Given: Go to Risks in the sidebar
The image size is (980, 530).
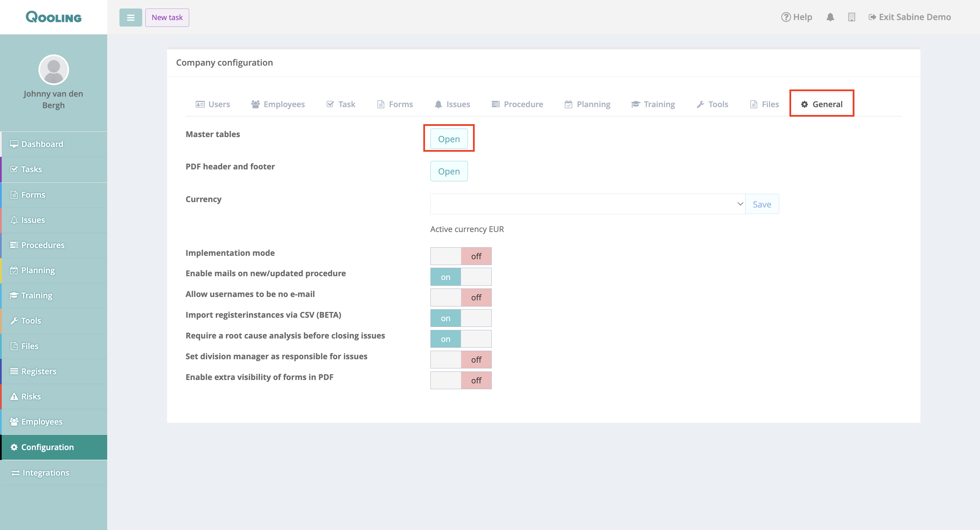Looking at the screenshot, I should pyautogui.click(x=31, y=396).
